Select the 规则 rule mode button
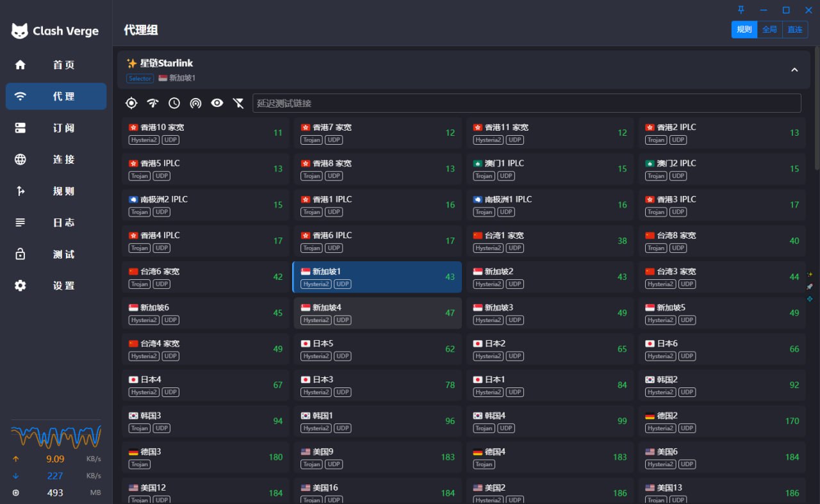The width and height of the screenshot is (820, 504). pyautogui.click(x=744, y=29)
